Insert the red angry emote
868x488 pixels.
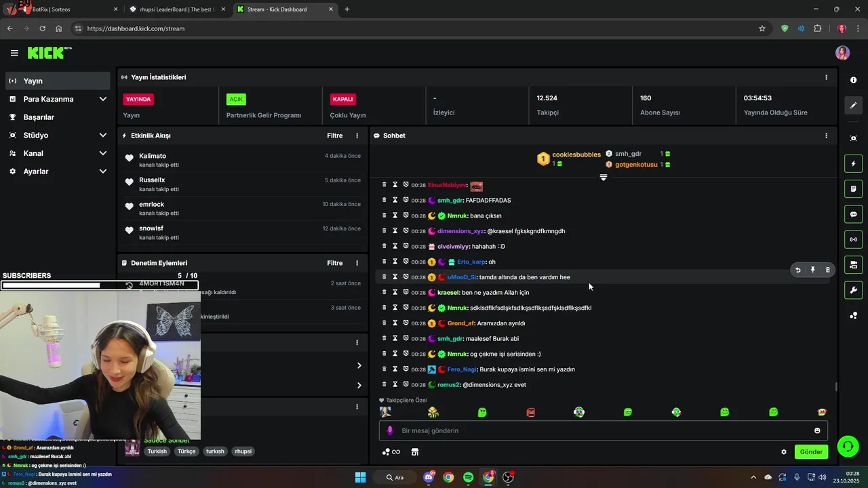[531, 412]
